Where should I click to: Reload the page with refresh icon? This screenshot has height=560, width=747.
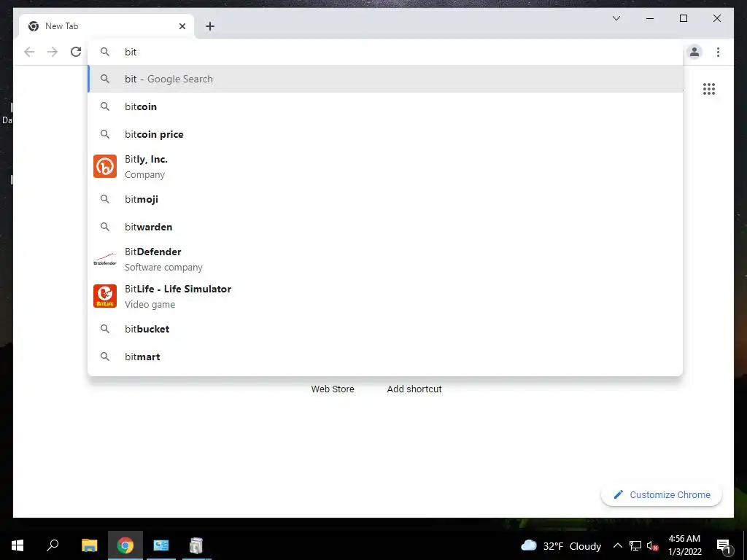[76, 52]
